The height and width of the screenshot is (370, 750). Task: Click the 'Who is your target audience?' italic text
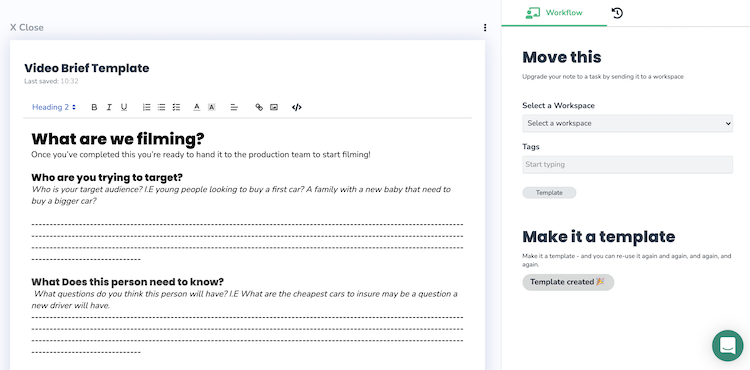click(x=242, y=195)
